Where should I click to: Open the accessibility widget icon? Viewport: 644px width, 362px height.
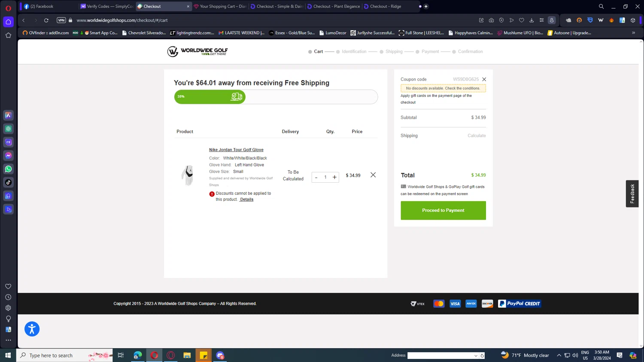32,329
